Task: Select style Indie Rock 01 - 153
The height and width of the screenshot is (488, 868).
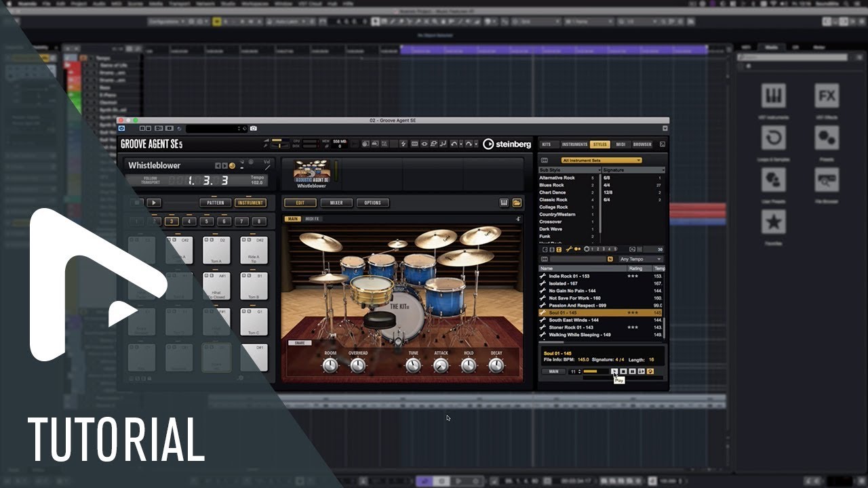Action: click(x=601, y=277)
